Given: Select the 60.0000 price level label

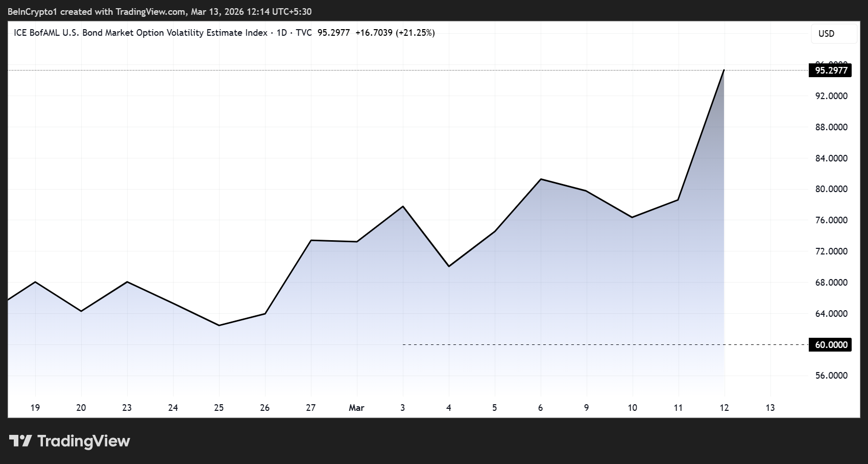Looking at the screenshot, I should [x=831, y=345].
